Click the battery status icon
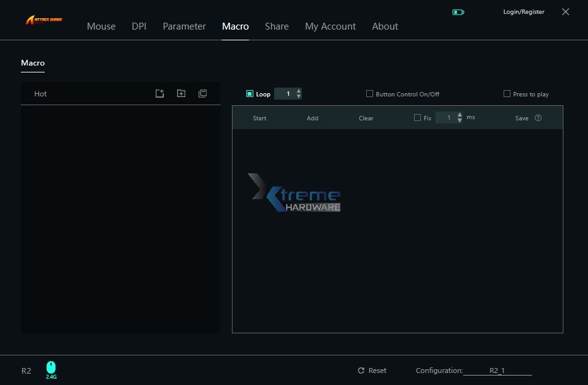588x385 pixels. (x=458, y=12)
